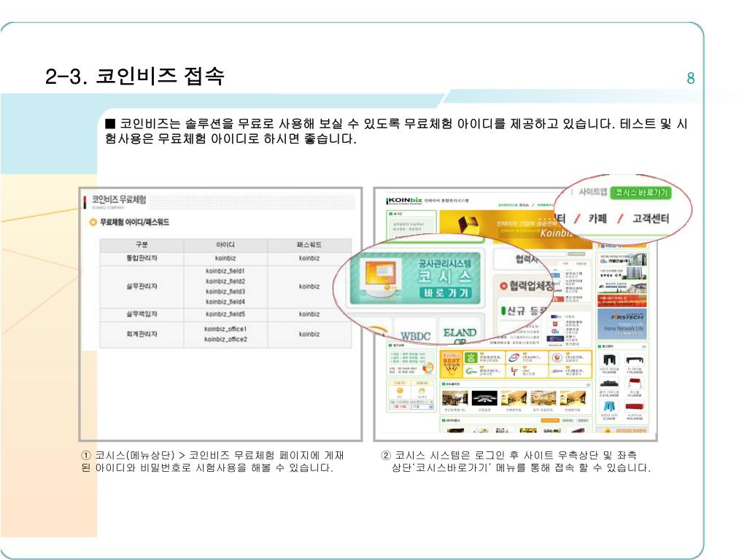Viewport: 747px width, 560px height.
Task: Click the red chair product thumbnail
Action: point(634,384)
